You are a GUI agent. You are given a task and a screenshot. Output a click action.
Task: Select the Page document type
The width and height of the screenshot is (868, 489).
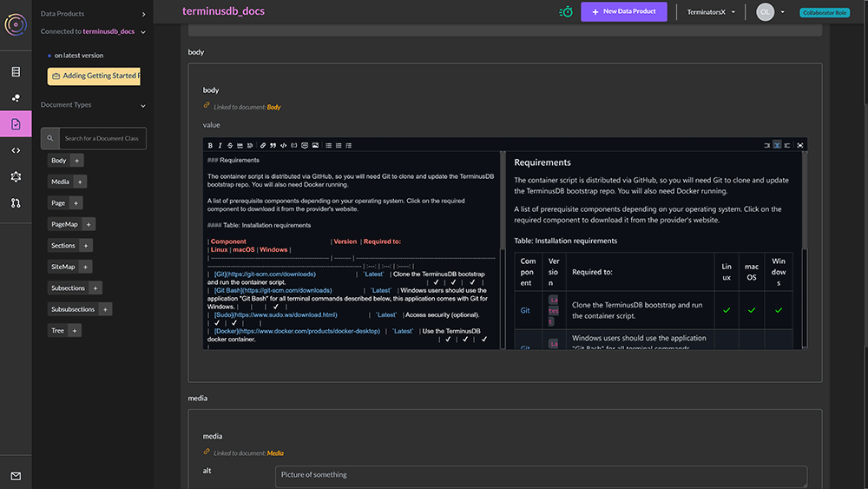pyautogui.click(x=58, y=202)
